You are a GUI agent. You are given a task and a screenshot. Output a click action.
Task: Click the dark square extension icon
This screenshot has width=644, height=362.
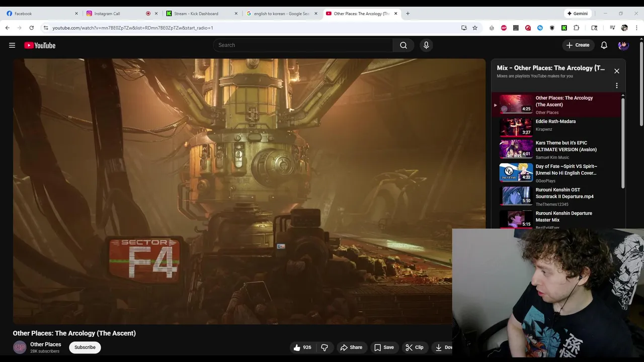point(516,28)
